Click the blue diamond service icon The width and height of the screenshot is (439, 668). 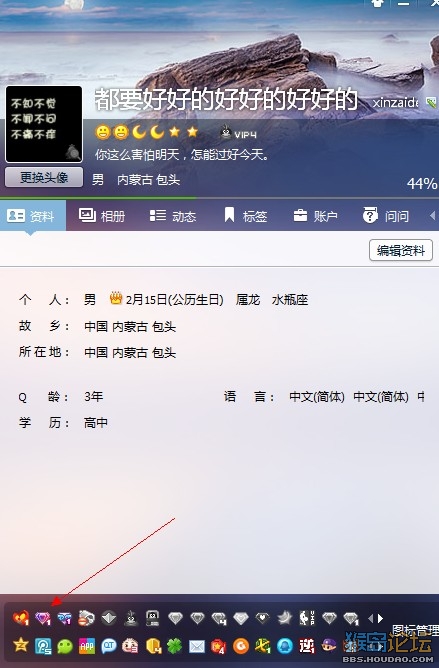pos(64,618)
